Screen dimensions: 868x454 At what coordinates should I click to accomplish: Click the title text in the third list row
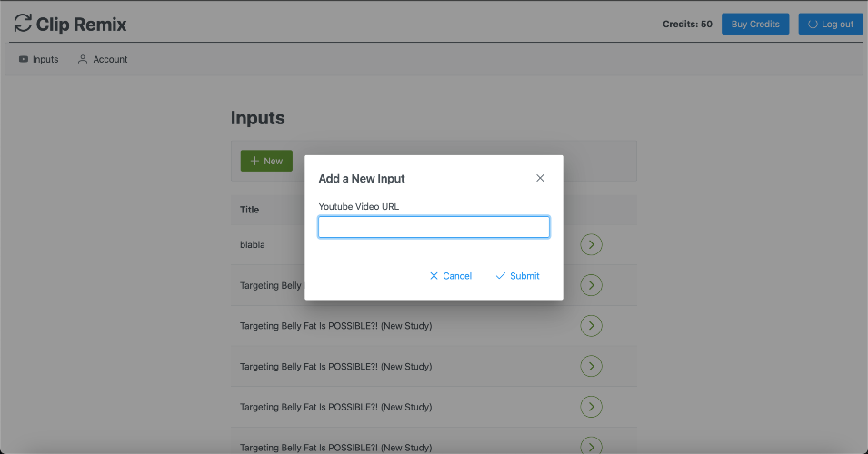[x=335, y=326]
